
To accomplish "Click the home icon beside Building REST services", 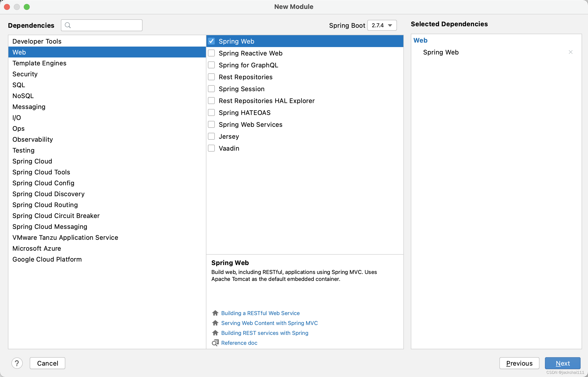I will 215,333.
